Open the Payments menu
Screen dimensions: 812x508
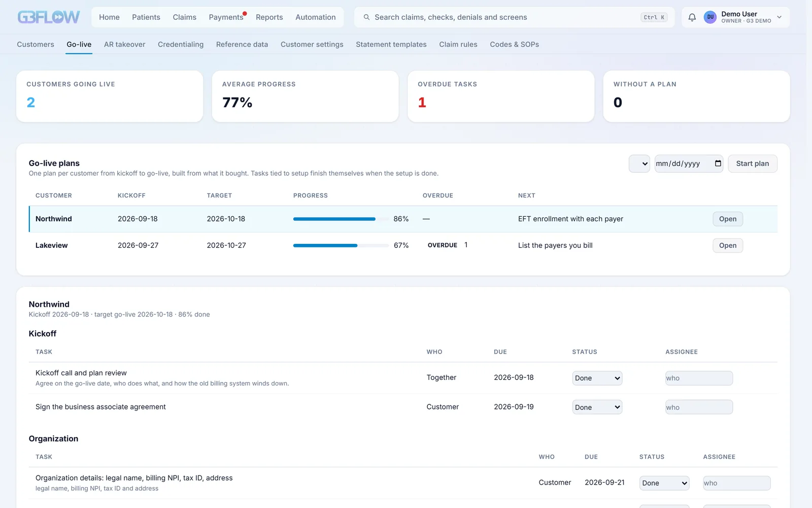(226, 17)
